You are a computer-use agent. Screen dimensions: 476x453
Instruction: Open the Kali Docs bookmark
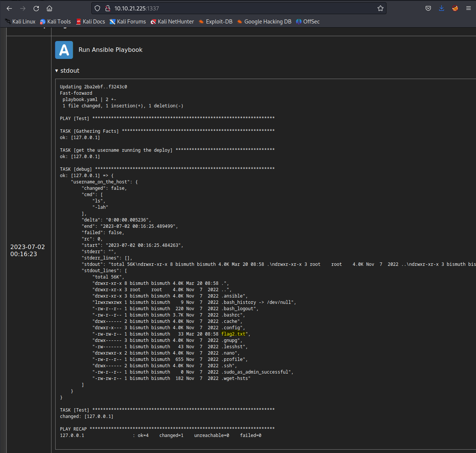point(90,22)
